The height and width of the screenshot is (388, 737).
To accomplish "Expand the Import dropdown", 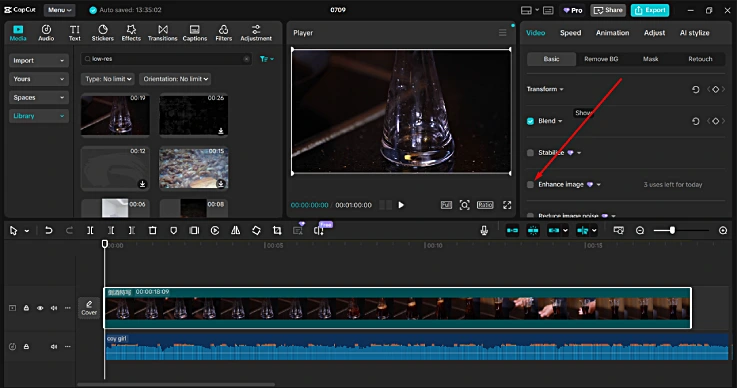I will [x=39, y=61].
